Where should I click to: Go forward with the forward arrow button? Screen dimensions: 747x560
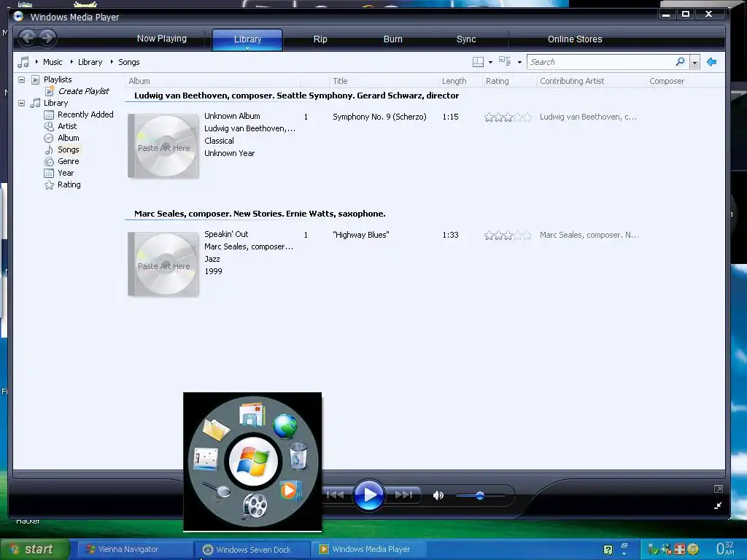click(x=47, y=38)
